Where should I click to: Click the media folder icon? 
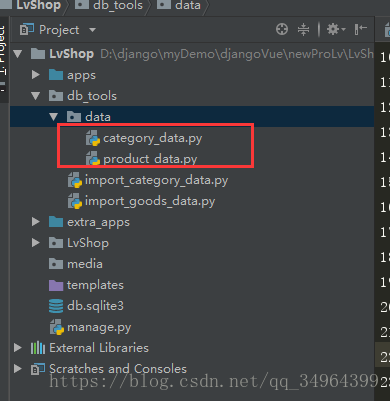tap(56, 264)
